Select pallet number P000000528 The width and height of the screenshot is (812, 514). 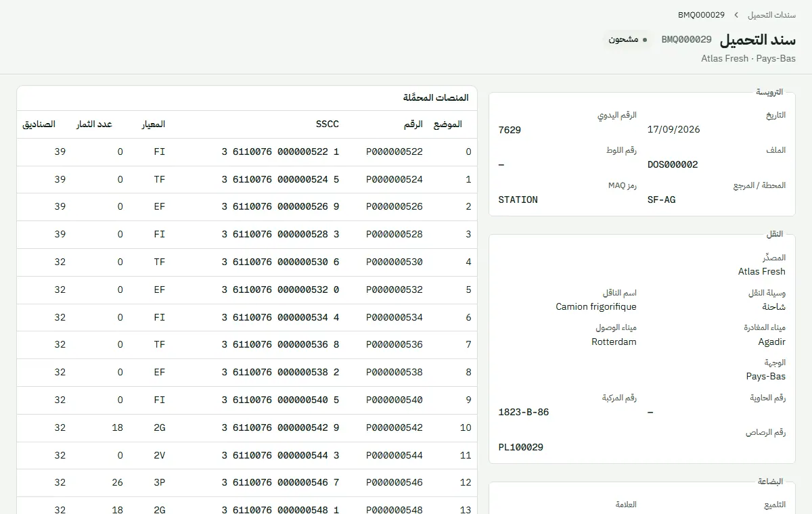tap(394, 235)
